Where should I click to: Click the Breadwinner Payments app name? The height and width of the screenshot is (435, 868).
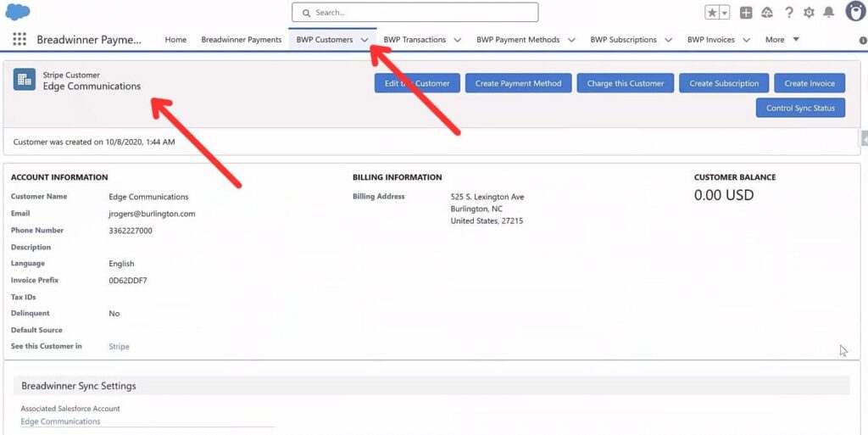pos(89,40)
